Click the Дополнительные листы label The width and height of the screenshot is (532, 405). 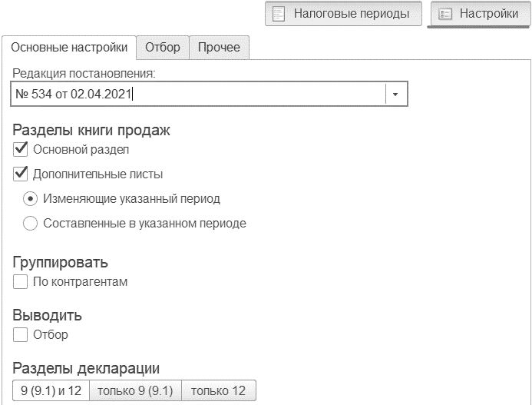(97, 174)
